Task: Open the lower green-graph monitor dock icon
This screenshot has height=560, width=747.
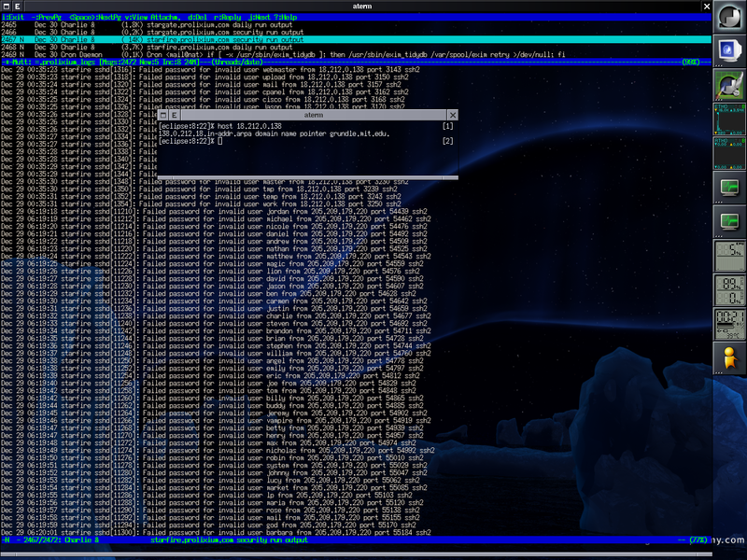Action: click(729, 222)
